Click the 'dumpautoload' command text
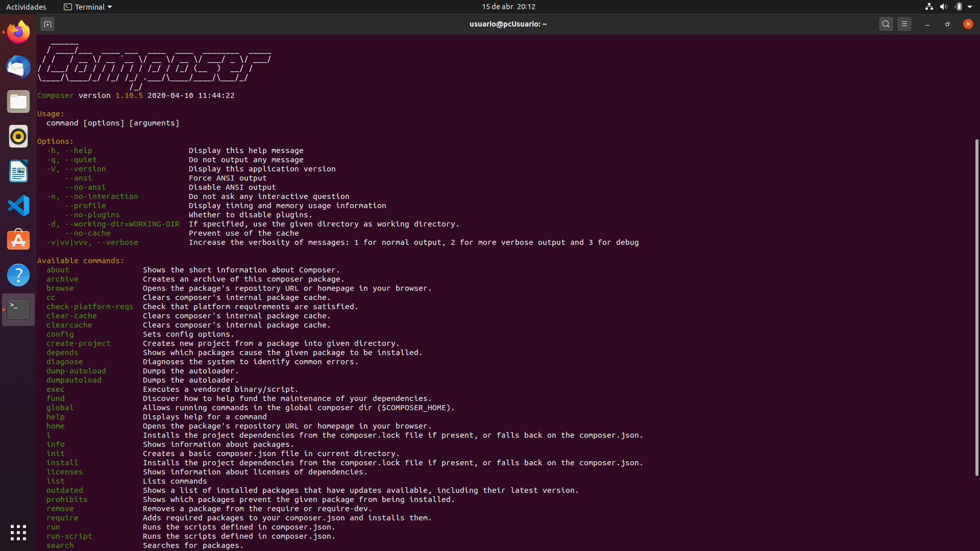This screenshot has height=551, width=980. (x=73, y=380)
